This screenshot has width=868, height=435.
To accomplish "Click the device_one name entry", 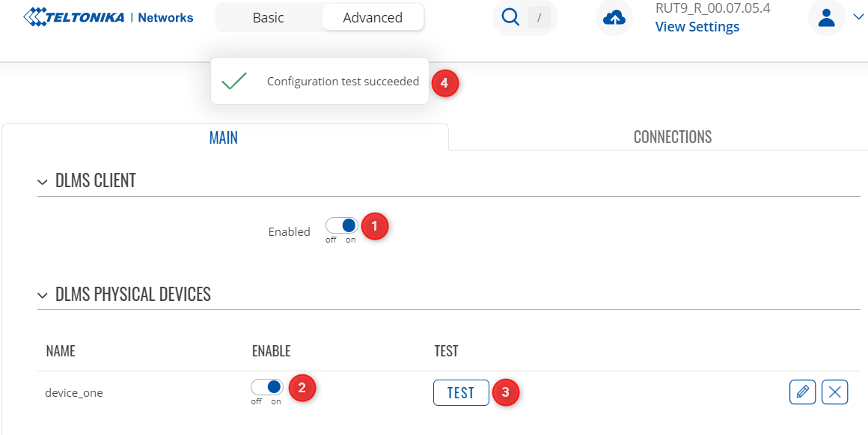I will point(74,392).
